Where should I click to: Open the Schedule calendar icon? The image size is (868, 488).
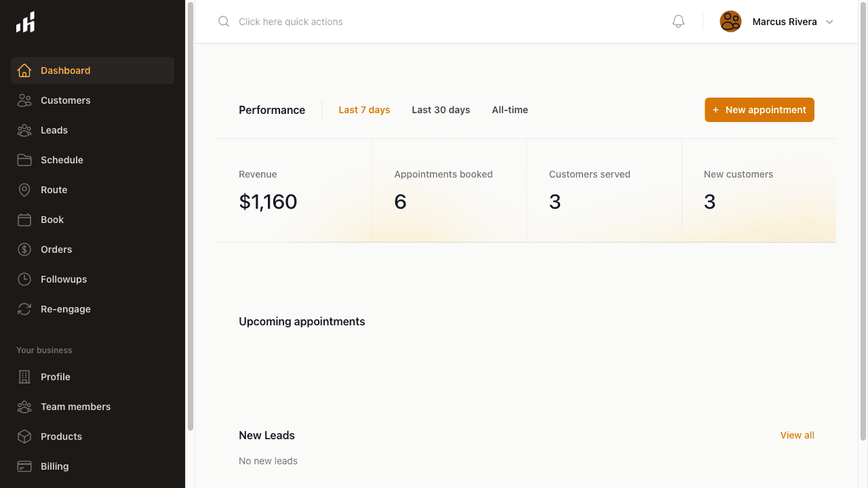[24, 159]
